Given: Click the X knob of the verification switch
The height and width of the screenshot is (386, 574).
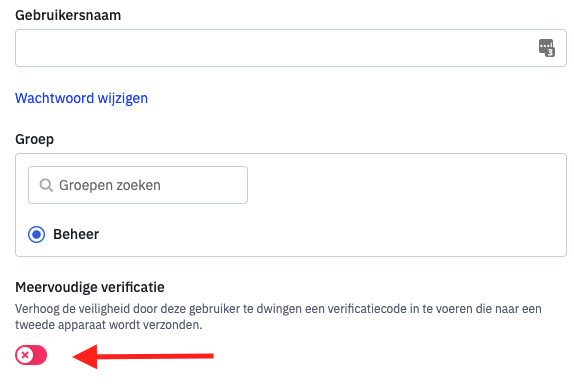Looking at the screenshot, I should (x=25, y=355).
